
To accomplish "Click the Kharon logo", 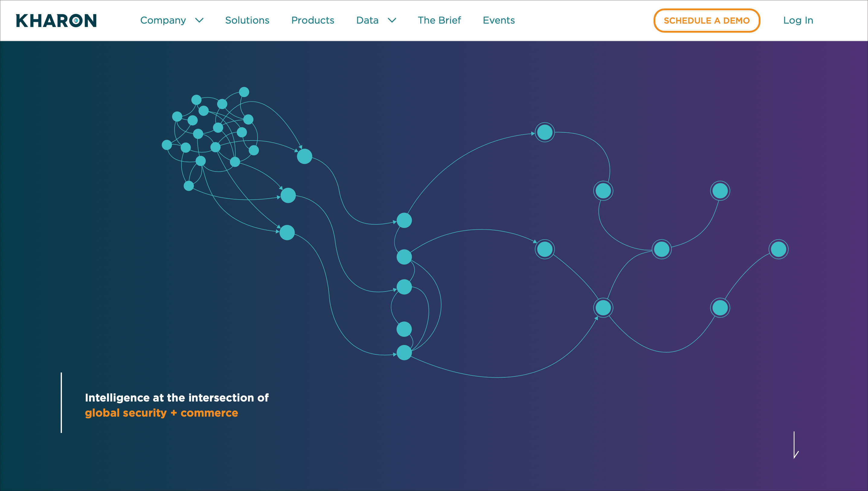I will (x=56, y=21).
